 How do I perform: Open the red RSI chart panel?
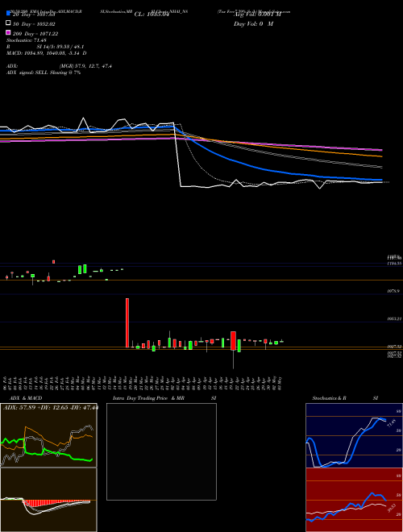354,500
